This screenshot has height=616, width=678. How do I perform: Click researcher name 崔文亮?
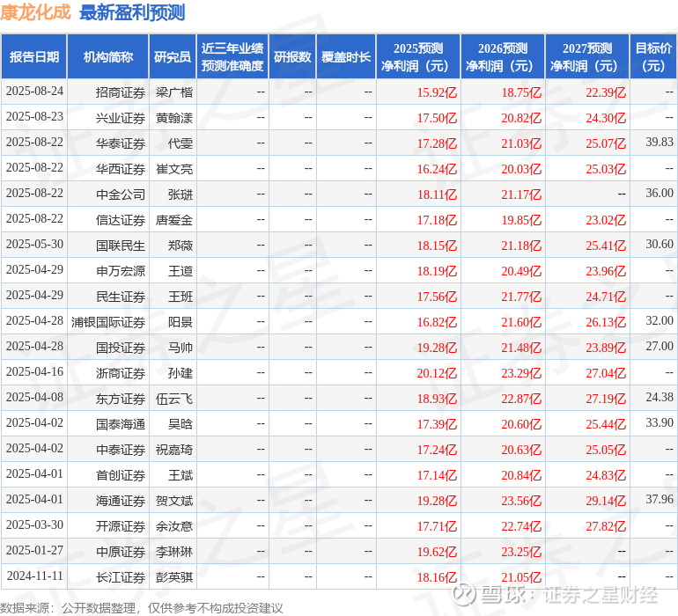click(174, 169)
